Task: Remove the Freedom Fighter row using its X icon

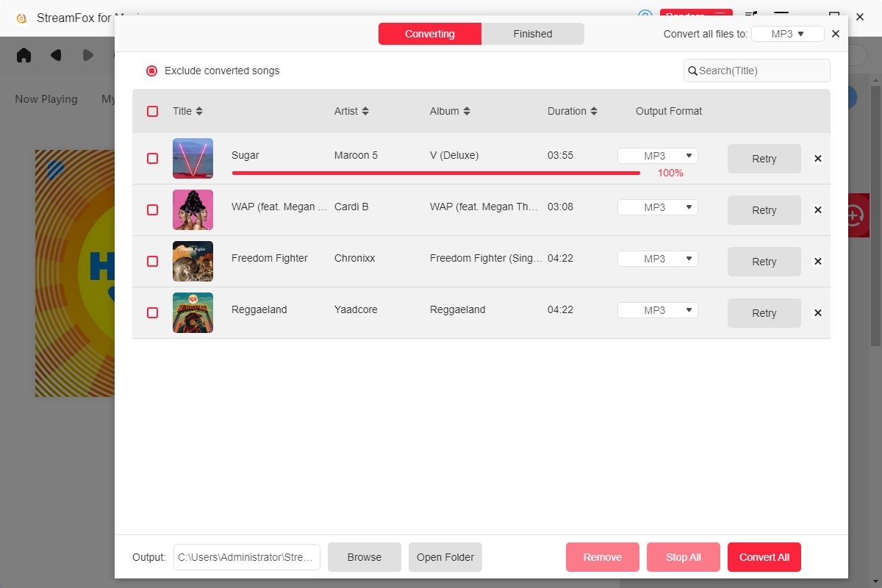Action: (818, 262)
